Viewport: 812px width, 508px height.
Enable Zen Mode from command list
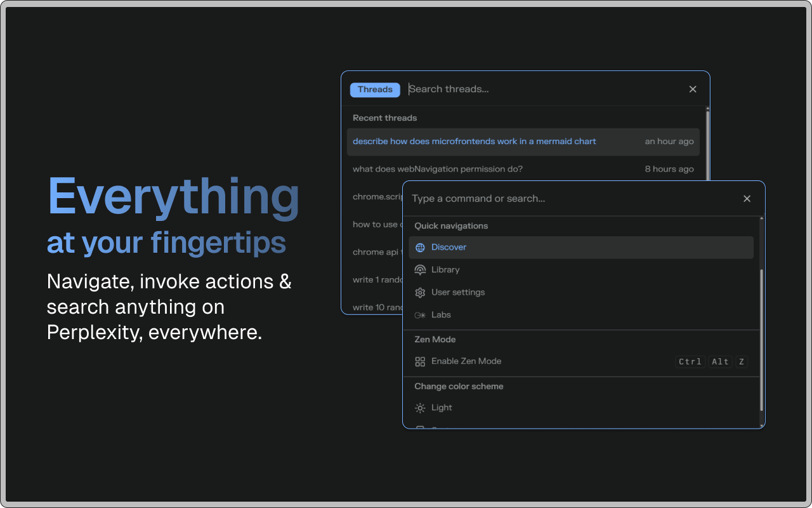point(466,361)
